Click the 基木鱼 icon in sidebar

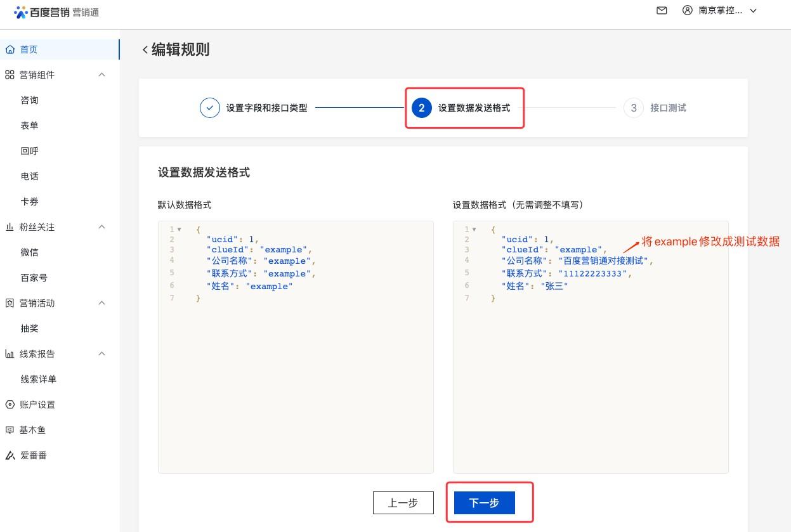[10, 430]
